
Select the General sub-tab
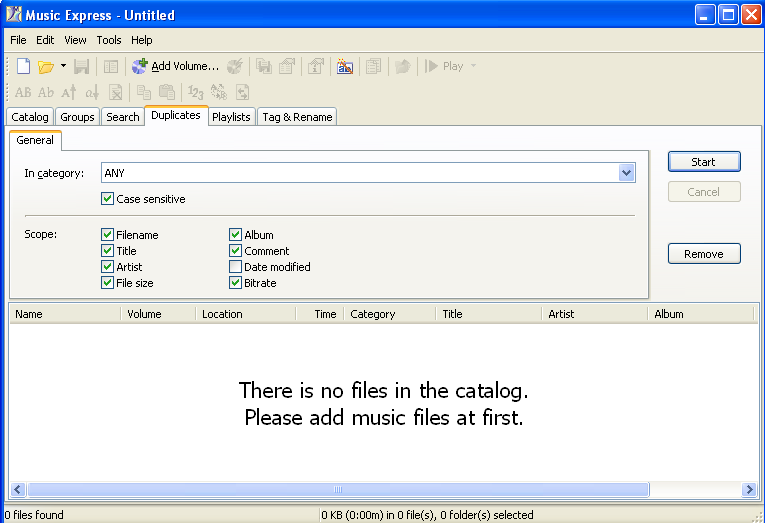[35, 140]
